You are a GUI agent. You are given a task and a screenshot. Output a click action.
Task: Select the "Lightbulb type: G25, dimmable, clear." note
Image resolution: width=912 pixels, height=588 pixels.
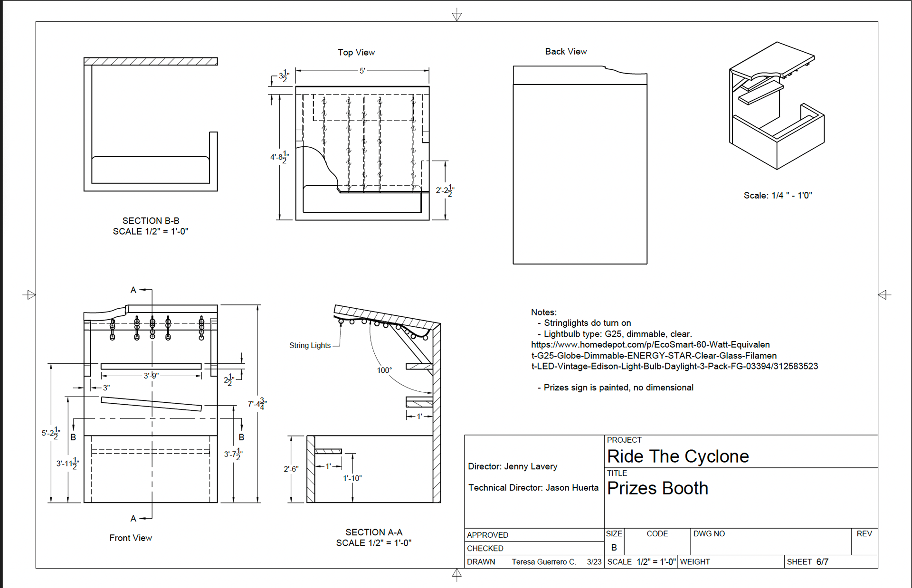coord(618,334)
